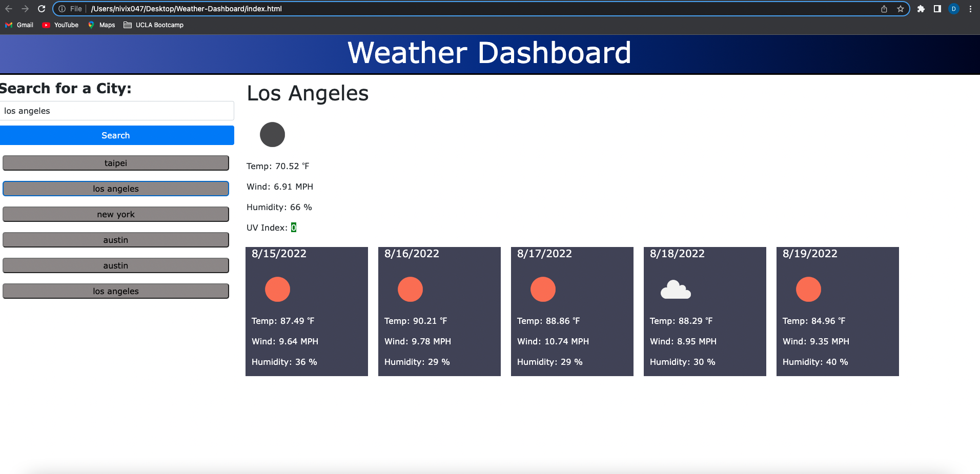Click the cloud icon on the 8/18/2022 card
This screenshot has width=980, height=474.
[x=676, y=289]
